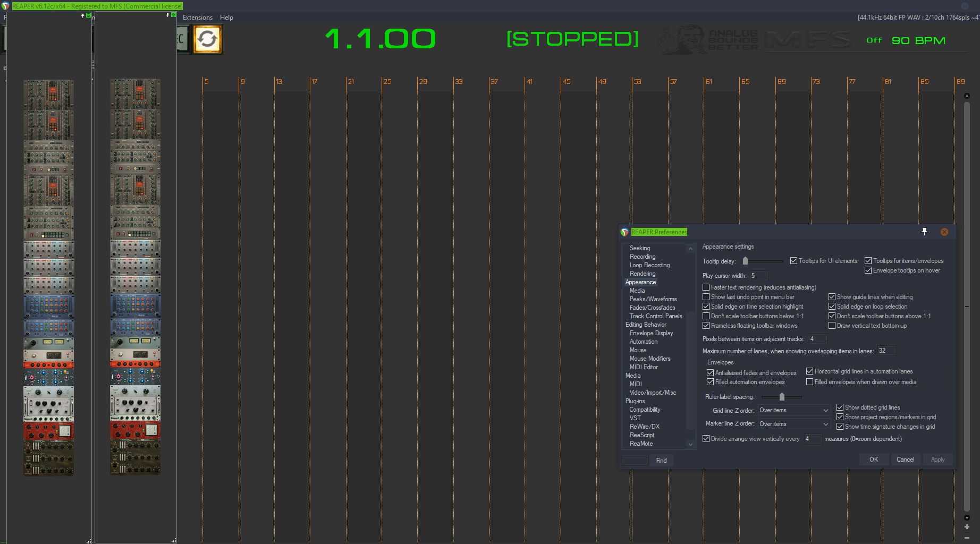Click the Ruler label spacing slider handle

(x=782, y=397)
